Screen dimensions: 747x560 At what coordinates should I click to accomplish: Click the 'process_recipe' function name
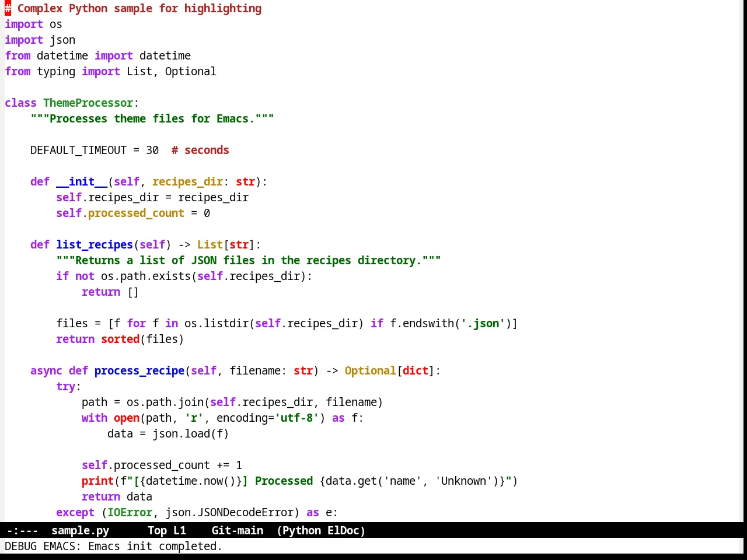[139, 370]
